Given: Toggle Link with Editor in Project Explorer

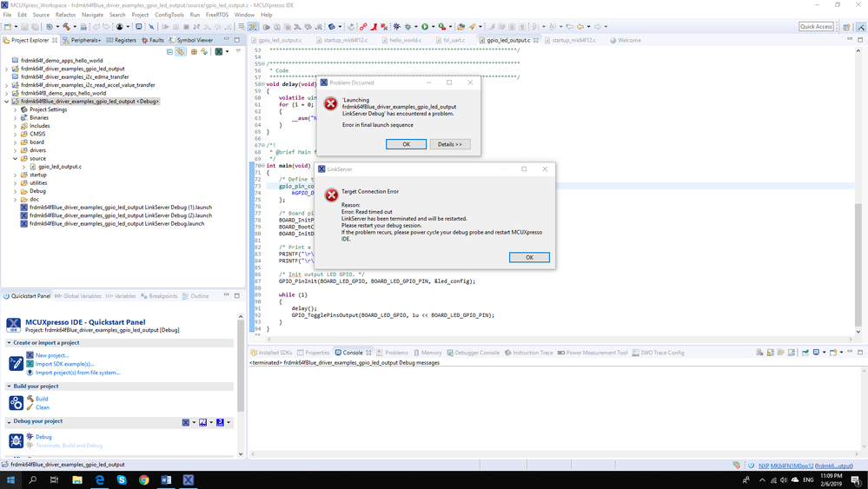Looking at the screenshot, I should pos(181,51).
